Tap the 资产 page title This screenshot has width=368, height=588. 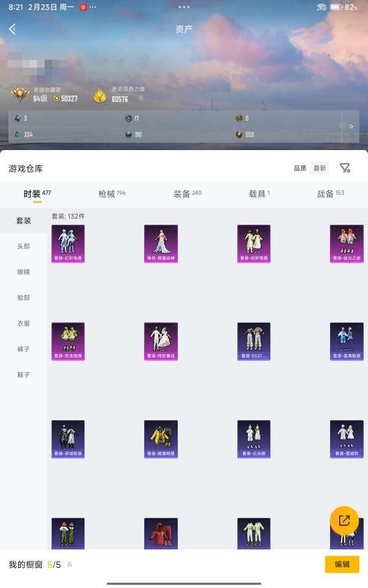184,29
